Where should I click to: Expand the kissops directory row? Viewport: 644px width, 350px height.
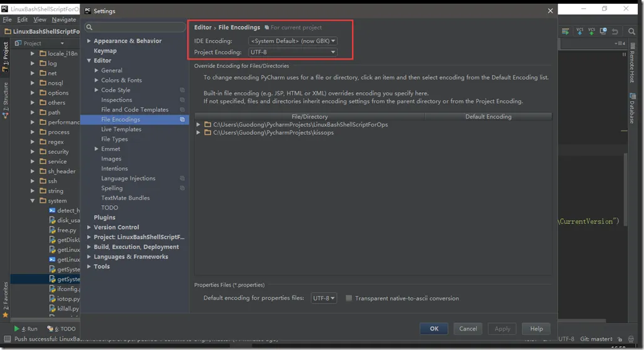tap(199, 132)
